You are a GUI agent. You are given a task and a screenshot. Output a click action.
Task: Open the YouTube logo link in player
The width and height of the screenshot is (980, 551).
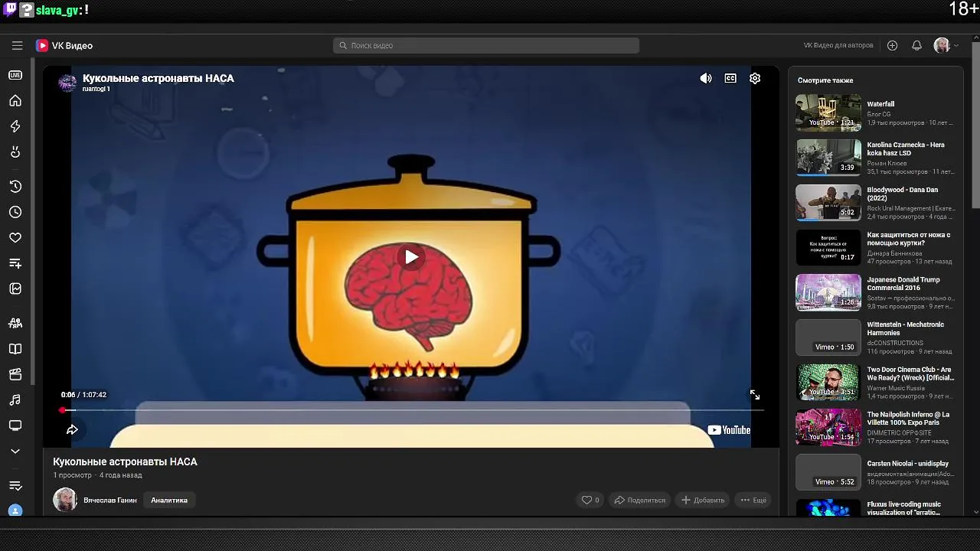pyautogui.click(x=729, y=430)
